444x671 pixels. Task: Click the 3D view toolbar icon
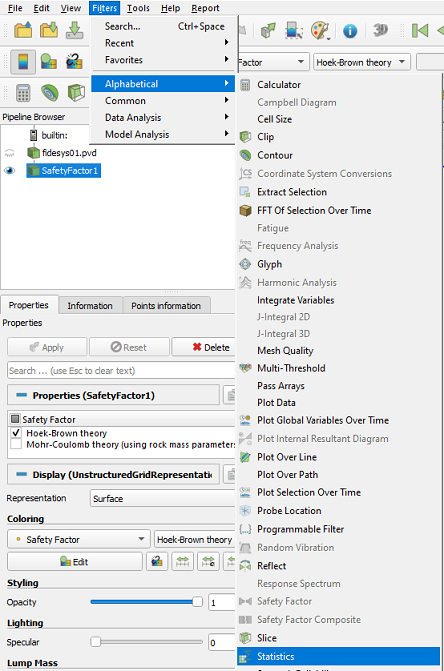click(380, 30)
